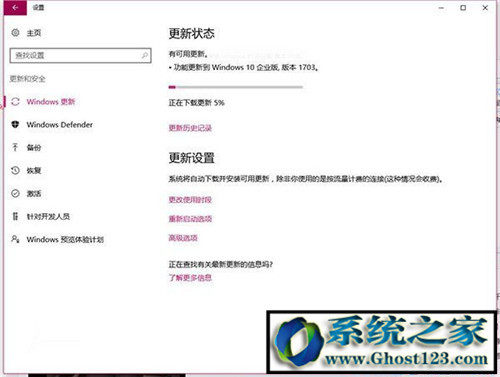500x377 pixels.
Task: Click the Windows Defender shield icon
Action: pos(15,125)
